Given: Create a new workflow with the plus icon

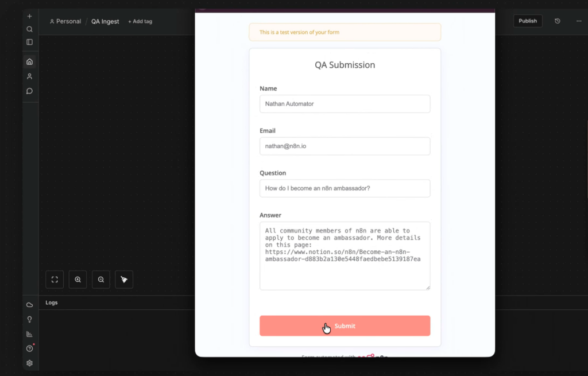Looking at the screenshot, I should point(29,15).
